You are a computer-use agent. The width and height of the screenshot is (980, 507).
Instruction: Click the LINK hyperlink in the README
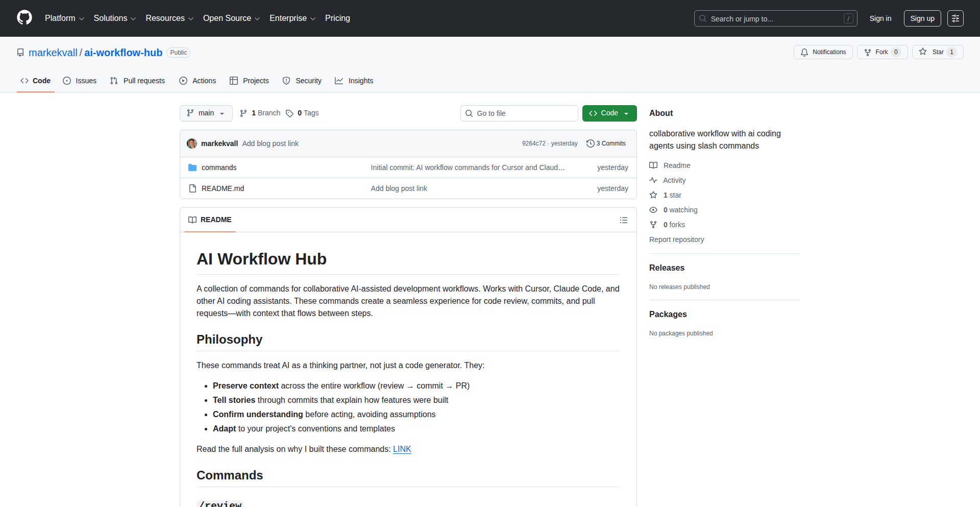pos(402,449)
